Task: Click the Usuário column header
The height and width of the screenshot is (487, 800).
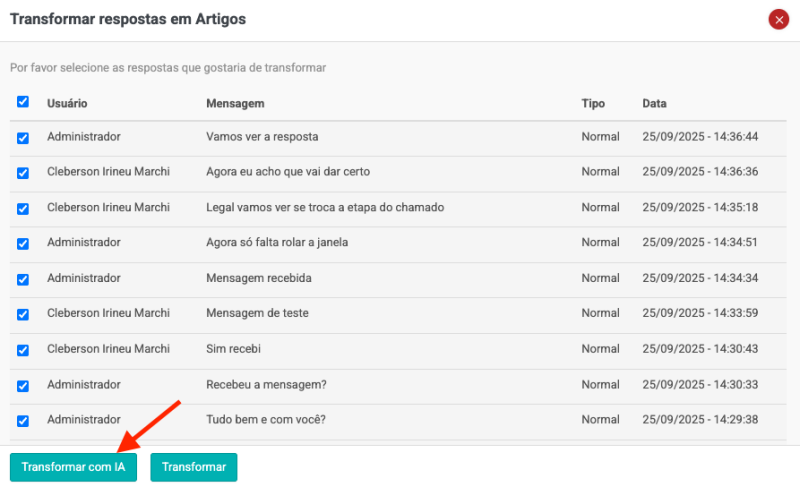Action: pos(67,104)
